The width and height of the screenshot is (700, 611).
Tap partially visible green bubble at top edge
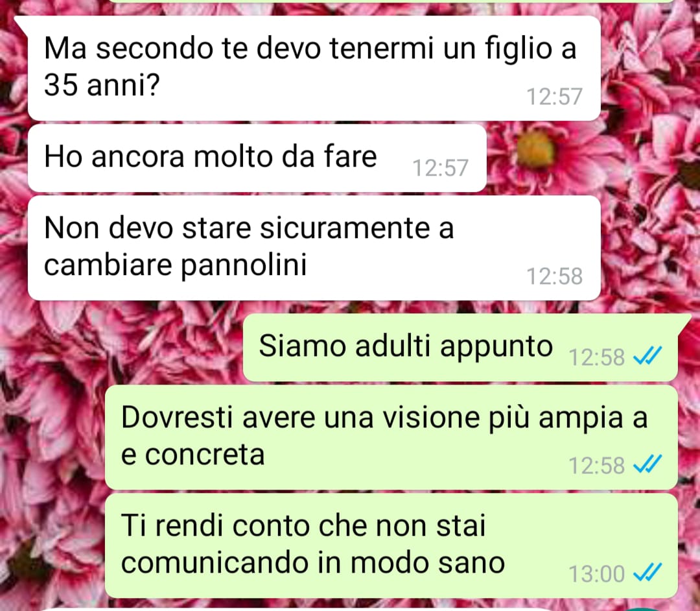(x=391, y=1)
